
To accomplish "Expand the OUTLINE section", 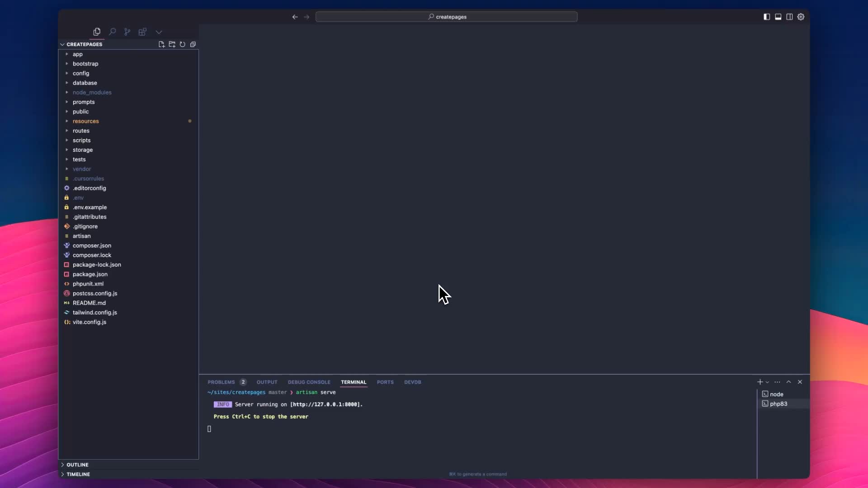I will click(x=128, y=465).
